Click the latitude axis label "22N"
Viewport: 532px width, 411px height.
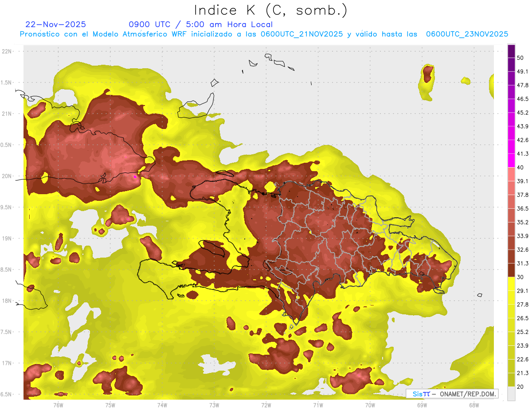coord(7,51)
